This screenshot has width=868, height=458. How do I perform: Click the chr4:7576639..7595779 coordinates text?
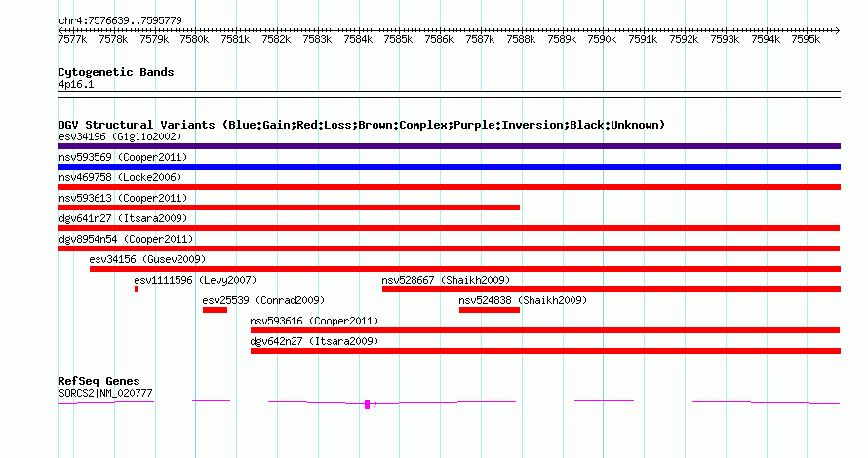120,20
